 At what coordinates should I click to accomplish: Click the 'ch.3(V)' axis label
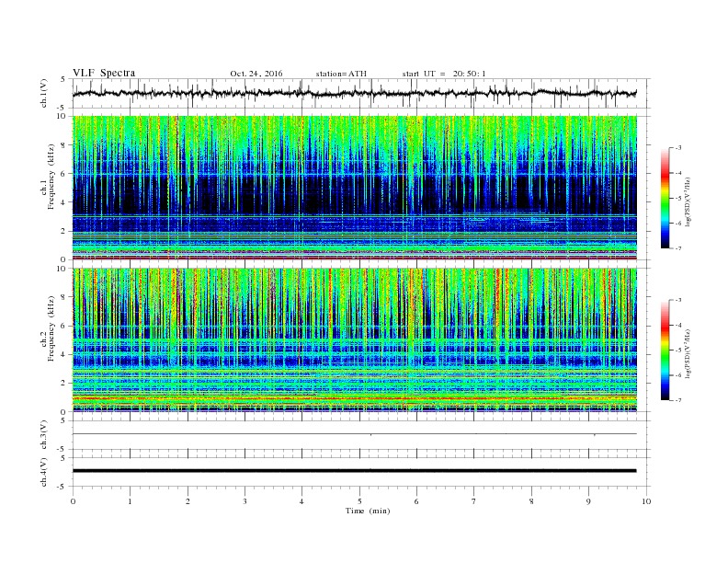45,434
